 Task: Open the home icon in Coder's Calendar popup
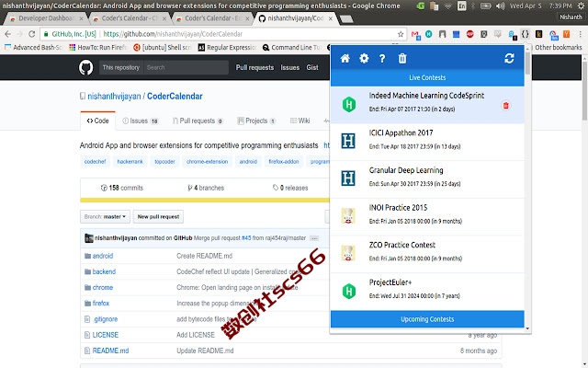345,59
